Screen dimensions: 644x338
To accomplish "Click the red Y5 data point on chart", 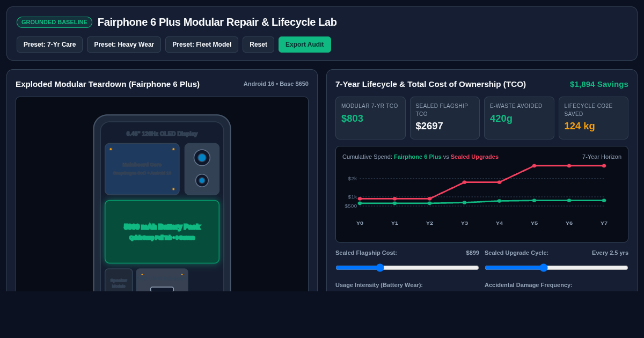I will pos(534,166).
